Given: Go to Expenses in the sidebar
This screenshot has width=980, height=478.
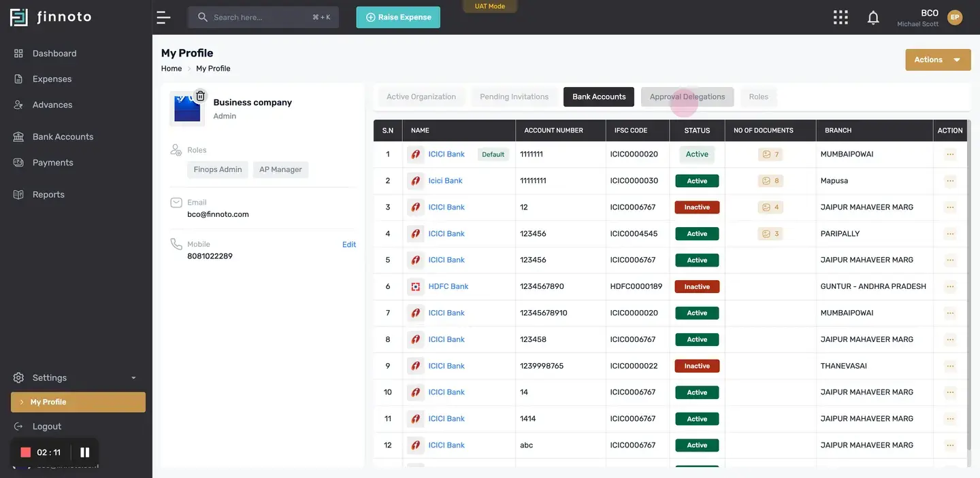Looking at the screenshot, I should pyautogui.click(x=52, y=79).
